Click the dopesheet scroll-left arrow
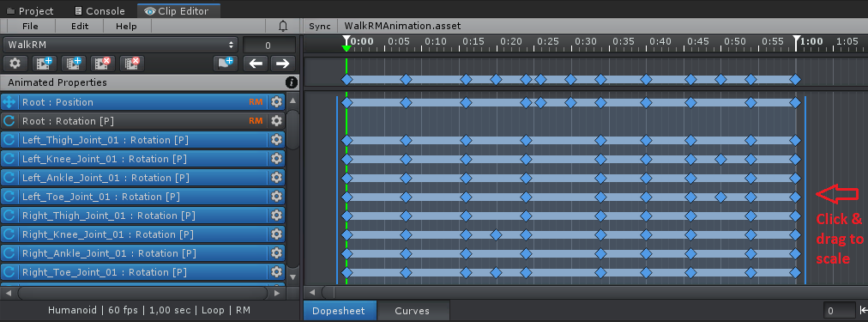This screenshot has height=322, width=868. pyautogui.click(x=311, y=292)
